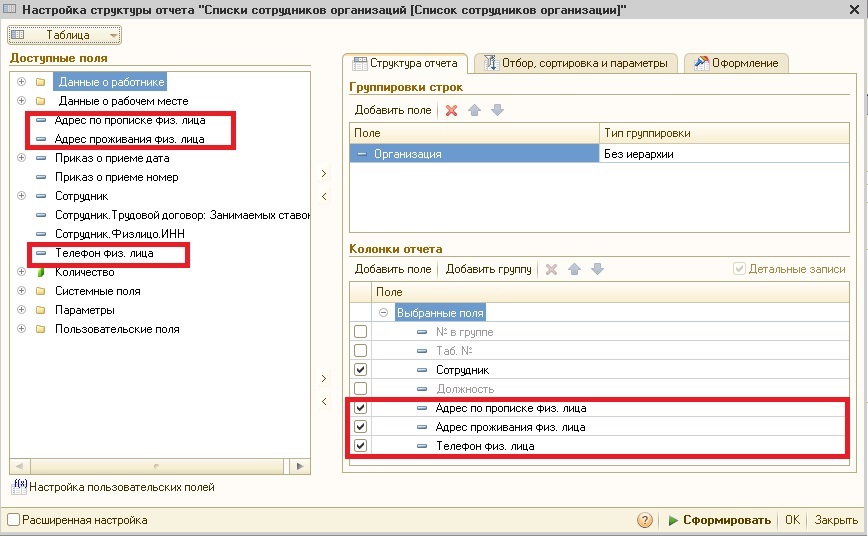
Task: Move grouping down with arrow in Группировки строк
Action: (498, 110)
